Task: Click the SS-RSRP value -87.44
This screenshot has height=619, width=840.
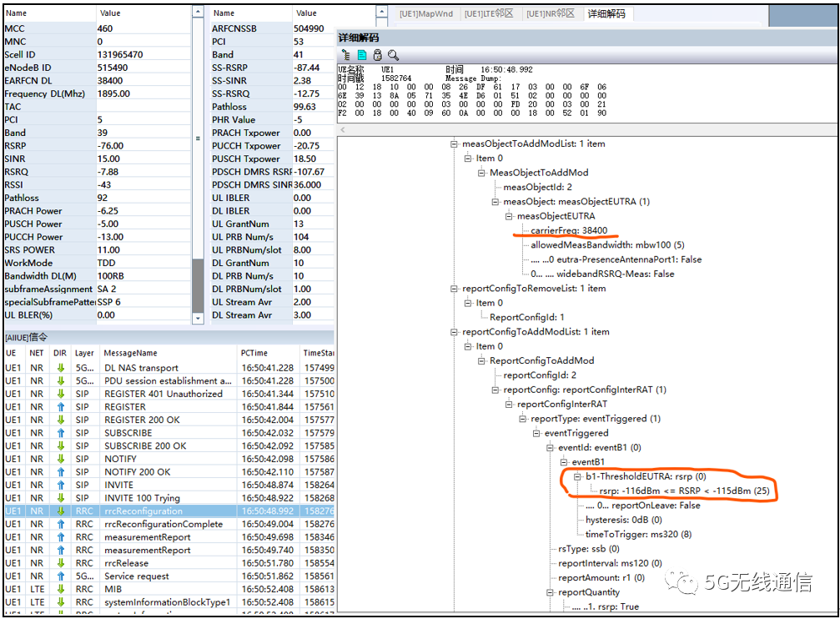Action: click(306, 68)
